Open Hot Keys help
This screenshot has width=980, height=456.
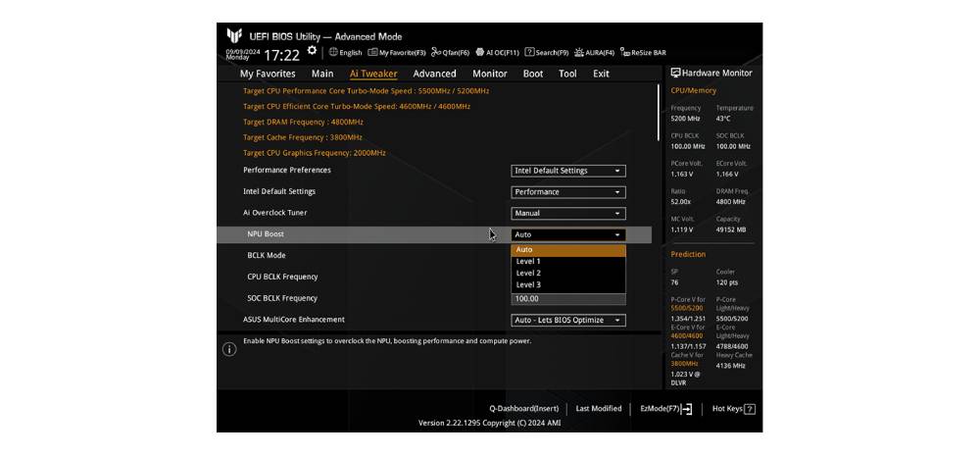(734, 409)
